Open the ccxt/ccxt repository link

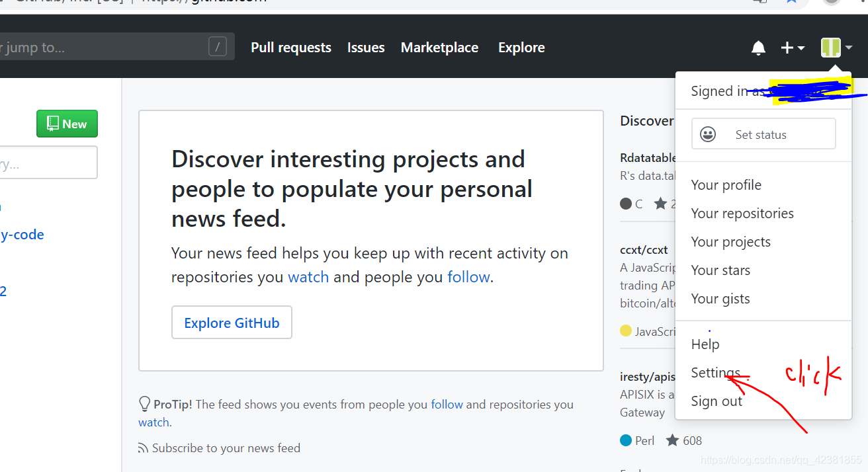point(644,251)
